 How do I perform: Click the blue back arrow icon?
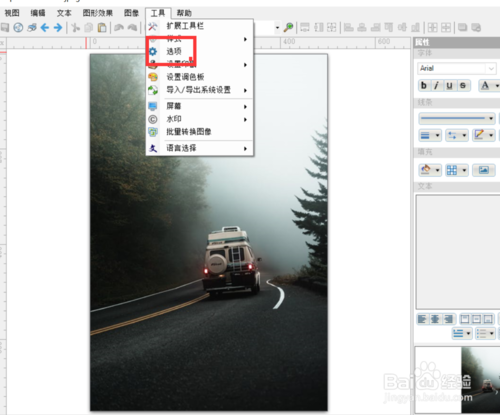[x=45, y=27]
